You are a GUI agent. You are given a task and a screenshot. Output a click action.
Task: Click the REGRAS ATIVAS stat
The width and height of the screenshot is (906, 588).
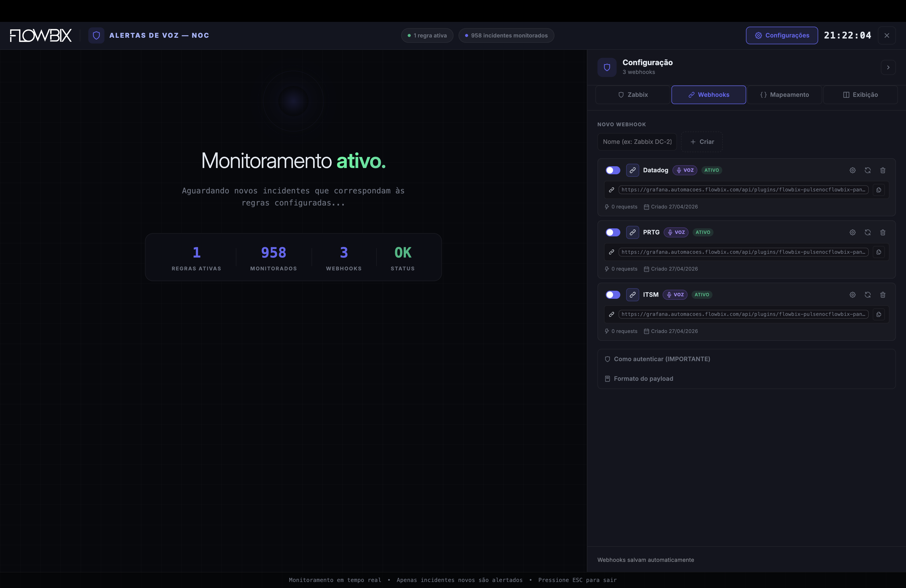(197, 258)
